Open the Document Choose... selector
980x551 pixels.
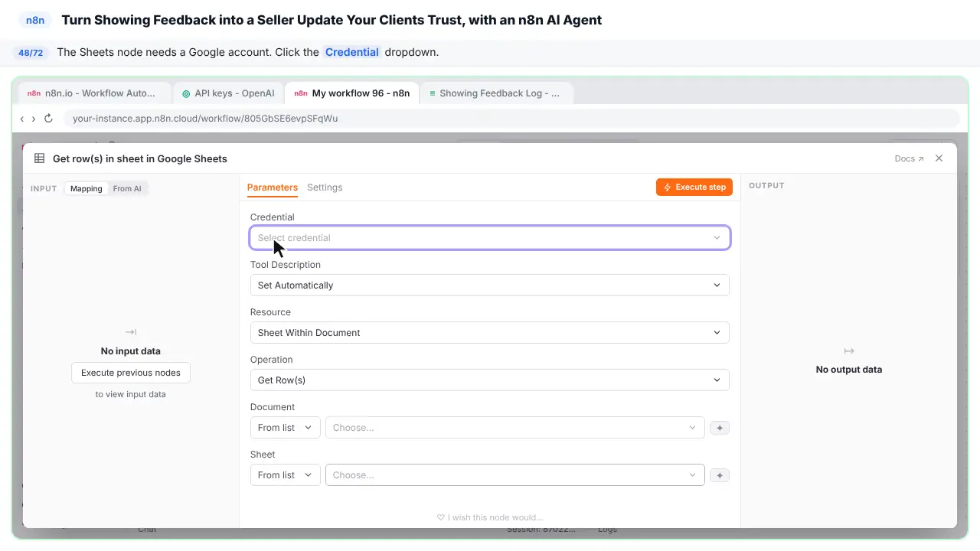point(514,428)
